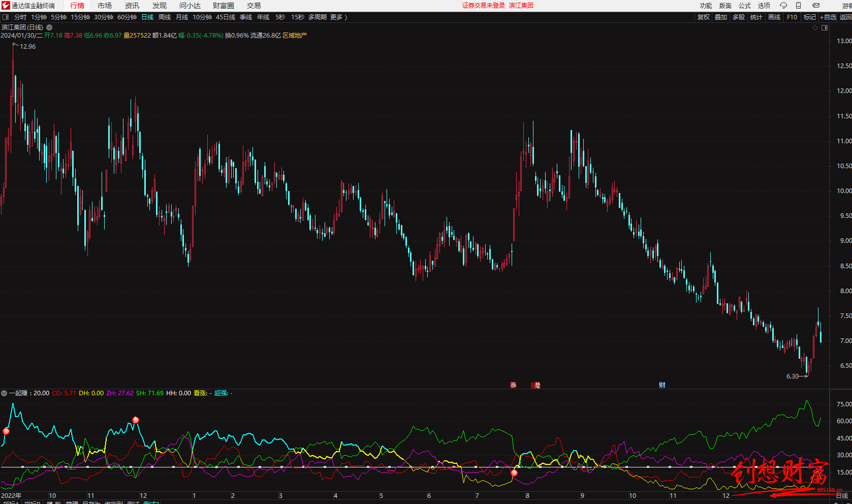Screen dimensions: 852x504
Task: Open the 交易 tab
Action: (254, 6)
